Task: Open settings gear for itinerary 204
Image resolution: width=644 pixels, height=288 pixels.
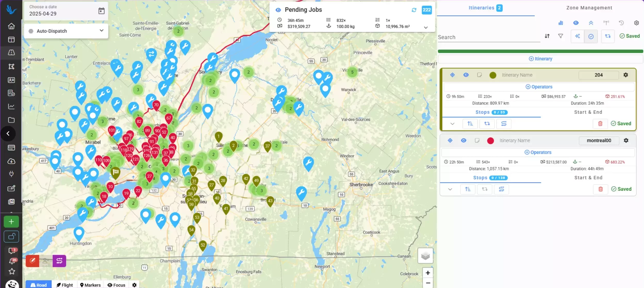Action: (x=626, y=75)
